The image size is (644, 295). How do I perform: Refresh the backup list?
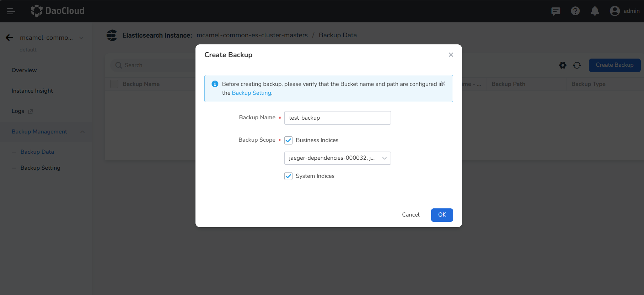[x=577, y=65]
